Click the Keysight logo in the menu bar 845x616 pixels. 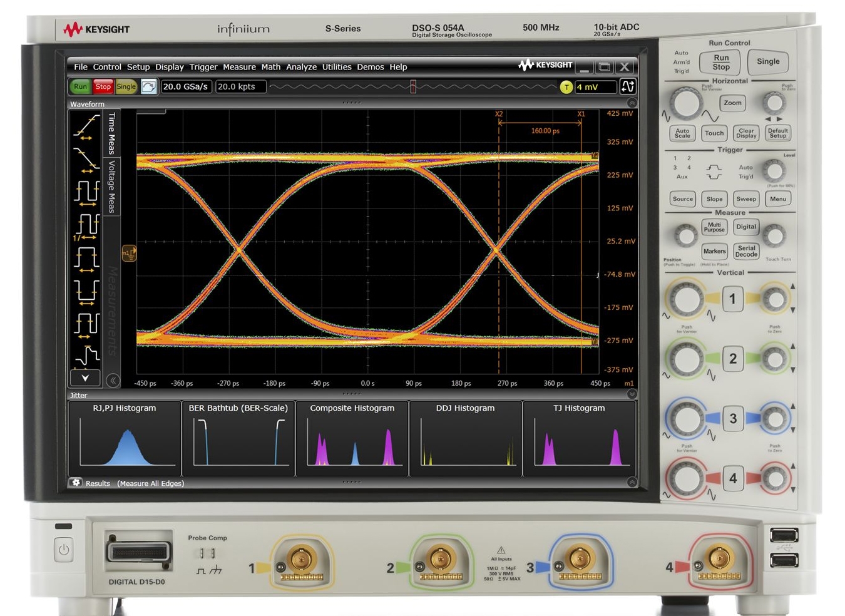pos(545,65)
